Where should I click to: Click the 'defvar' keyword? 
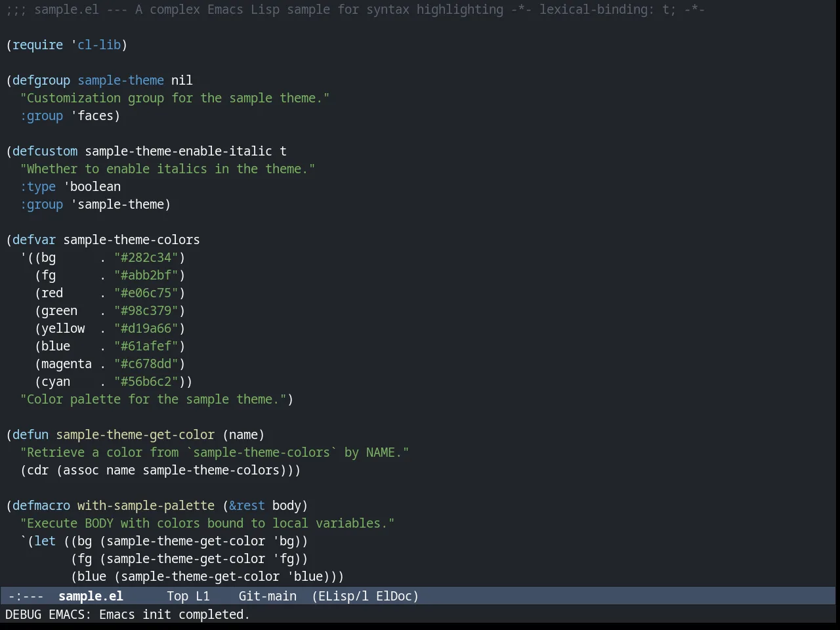point(34,240)
